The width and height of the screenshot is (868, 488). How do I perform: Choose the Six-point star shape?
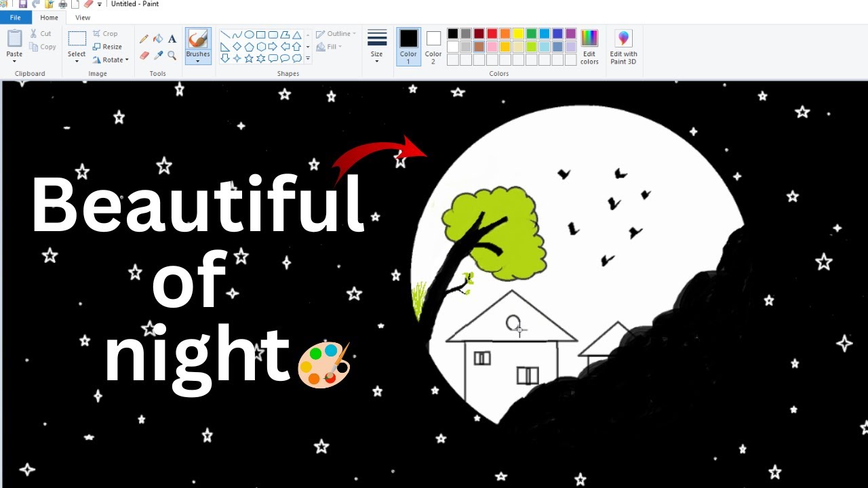[261, 58]
